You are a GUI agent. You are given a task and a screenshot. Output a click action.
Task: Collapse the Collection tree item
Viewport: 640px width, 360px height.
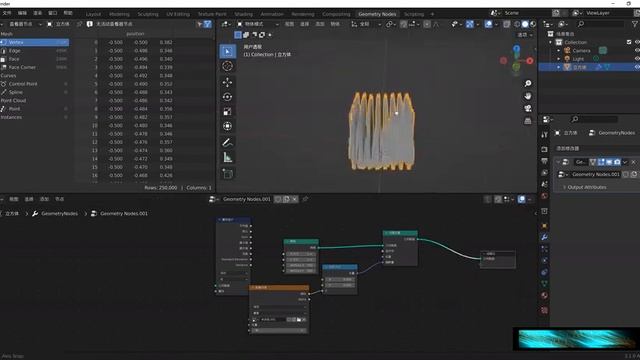point(551,42)
